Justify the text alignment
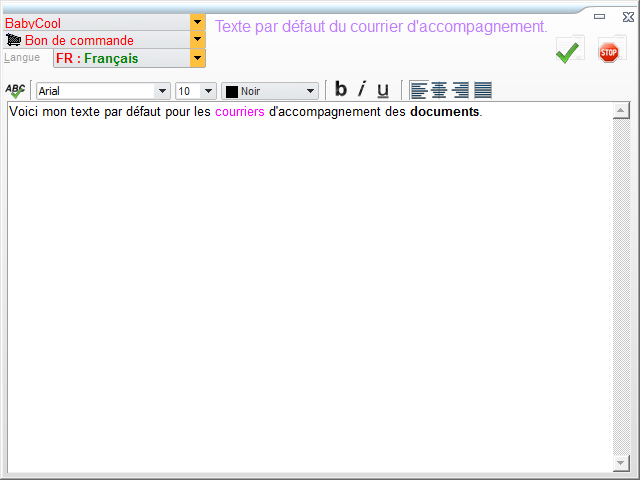Viewport: 640px width, 480px height. pyautogui.click(x=482, y=91)
